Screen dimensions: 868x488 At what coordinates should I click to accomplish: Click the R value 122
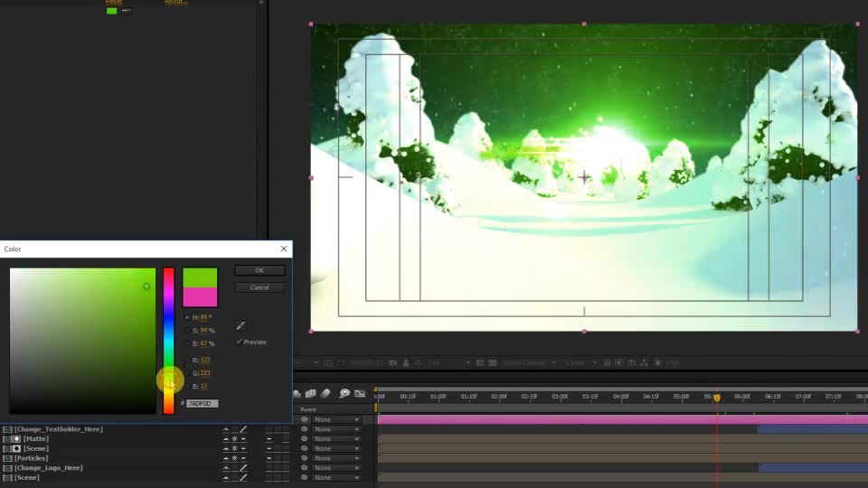click(x=205, y=361)
